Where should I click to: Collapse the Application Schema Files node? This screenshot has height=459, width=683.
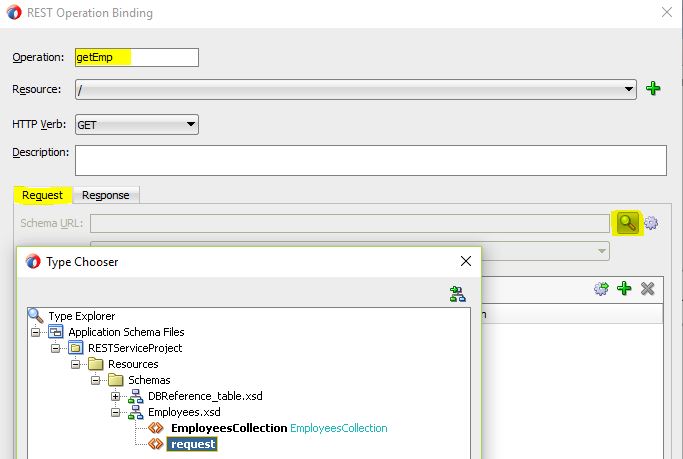tap(36, 332)
